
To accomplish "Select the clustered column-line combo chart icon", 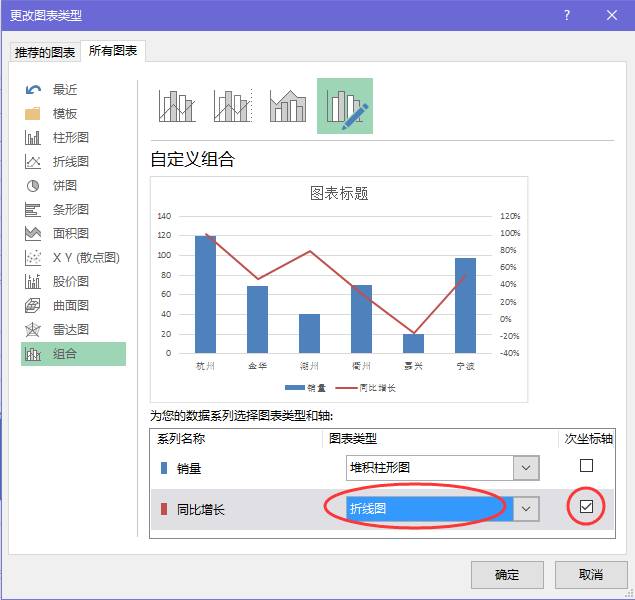I will click(x=177, y=106).
